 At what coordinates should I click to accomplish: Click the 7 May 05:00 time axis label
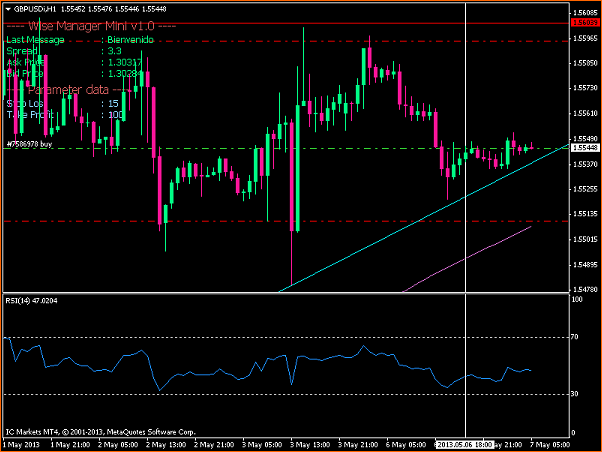pyautogui.click(x=550, y=445)
